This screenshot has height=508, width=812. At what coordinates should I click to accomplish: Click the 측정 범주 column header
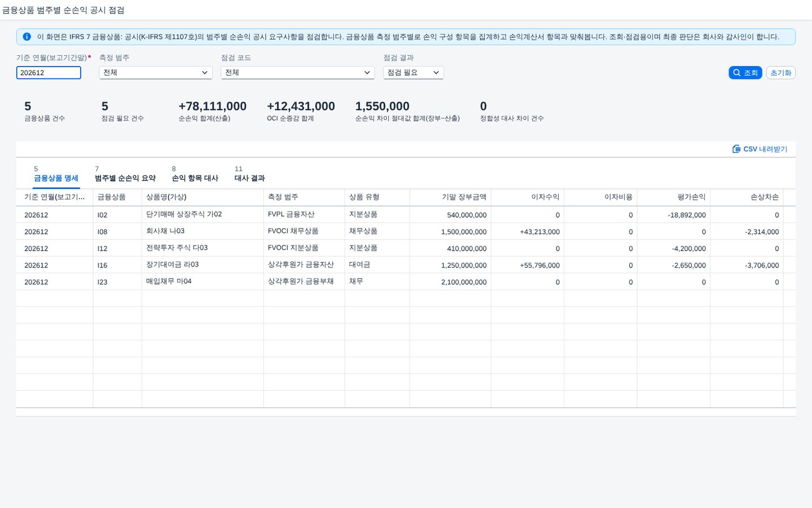[304, 197]
